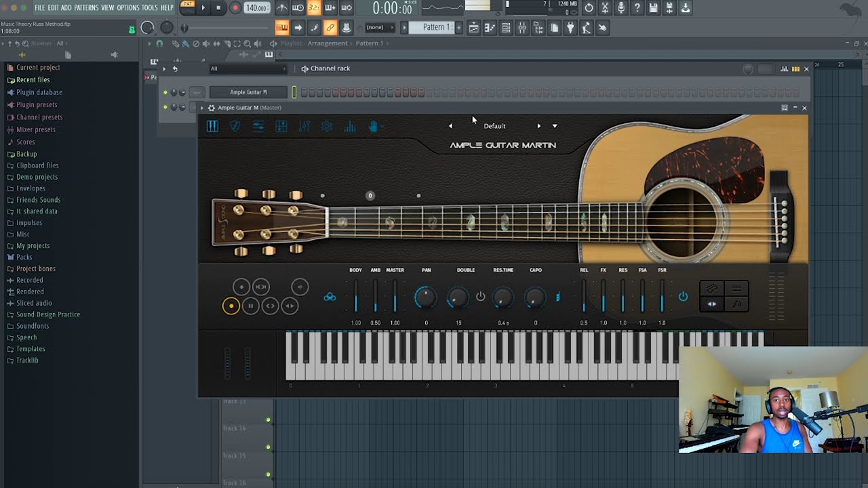Viewport: 868px width, 488px height.
Task: Toggle wait for input before playing
Action: click(298, 8)
